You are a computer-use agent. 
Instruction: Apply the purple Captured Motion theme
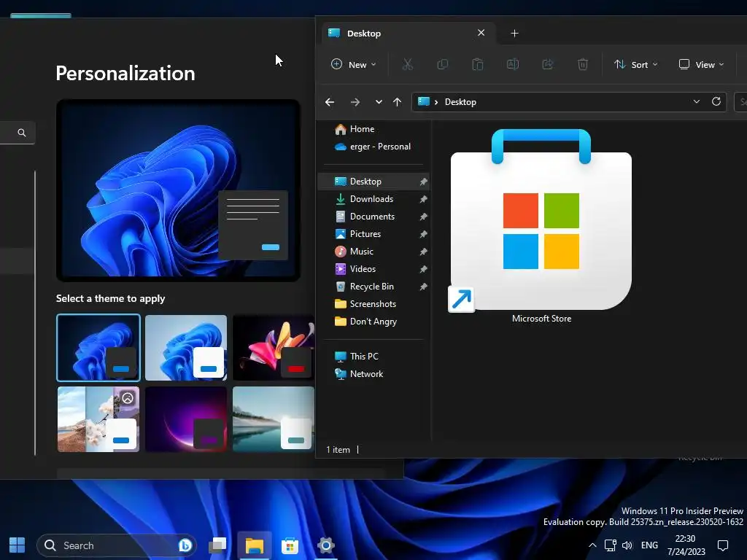coord(186,419)
